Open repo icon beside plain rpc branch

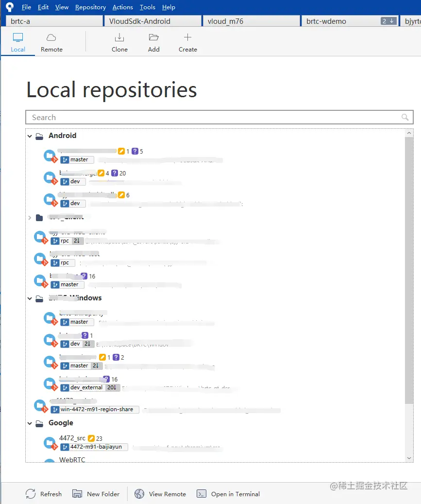click(x=41, y=260)
